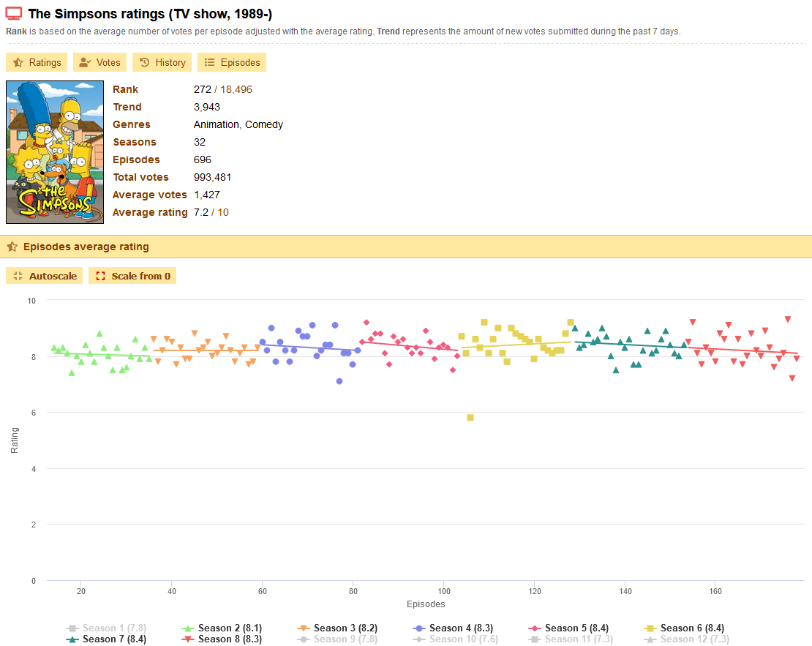Click the Average rating value 7.2
This screenshot has width=812, height=646.
tap(201, 212)
